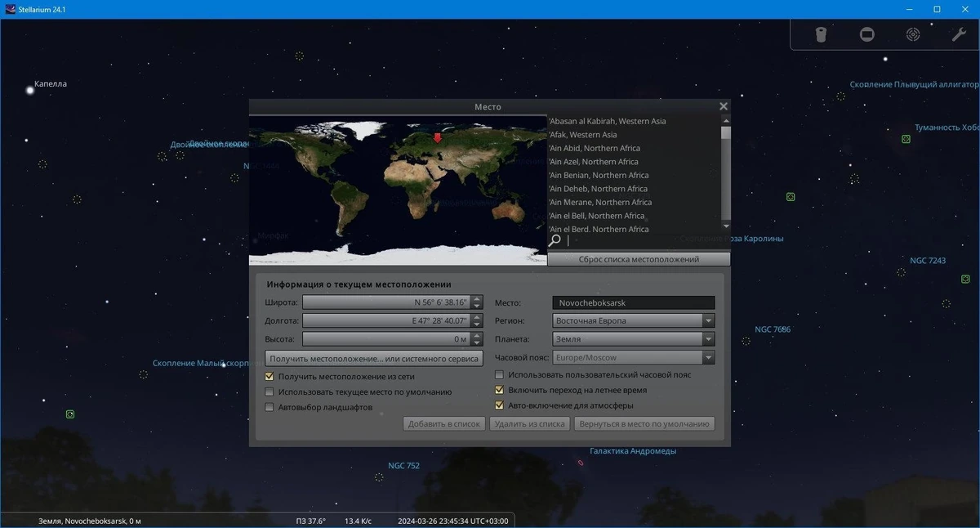
Task: Click the Широта value field
Action: [x=386, y=303]
